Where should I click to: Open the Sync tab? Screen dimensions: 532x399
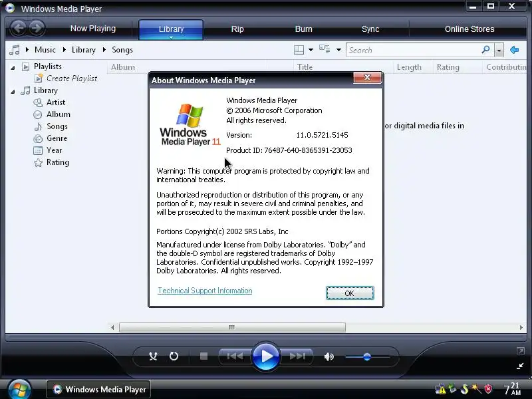(370, 29)
